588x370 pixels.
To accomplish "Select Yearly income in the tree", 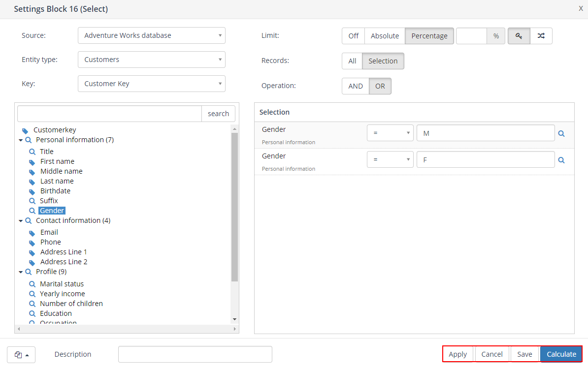I will (62, 294).
